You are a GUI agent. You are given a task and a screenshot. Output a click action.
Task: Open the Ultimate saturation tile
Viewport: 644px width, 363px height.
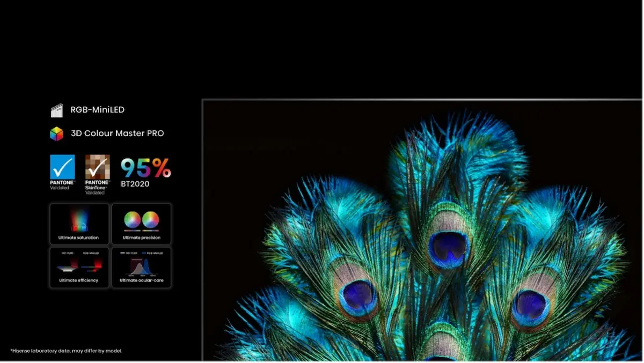pos(79,224)
